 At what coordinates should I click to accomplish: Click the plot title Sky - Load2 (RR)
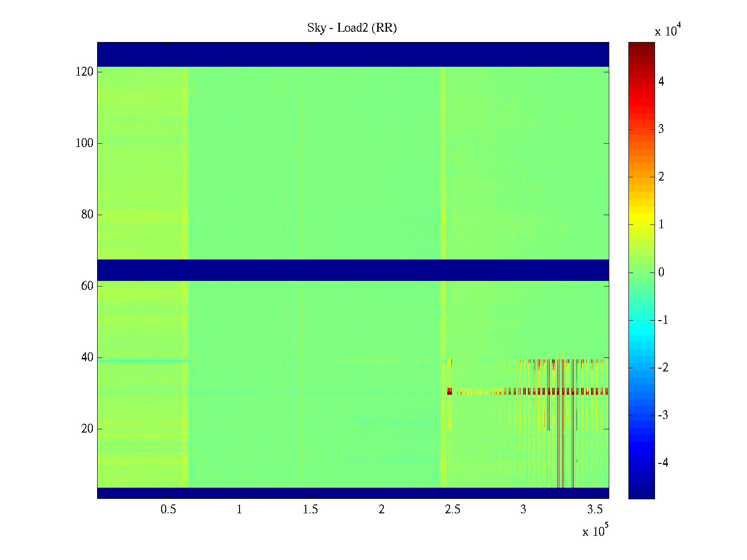pyautogui.click(x=352, y=28)
